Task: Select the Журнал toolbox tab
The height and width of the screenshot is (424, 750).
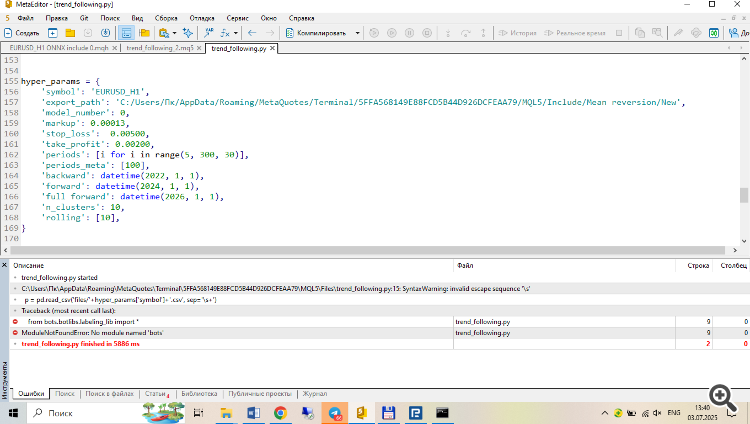Action: coord(315,394)
